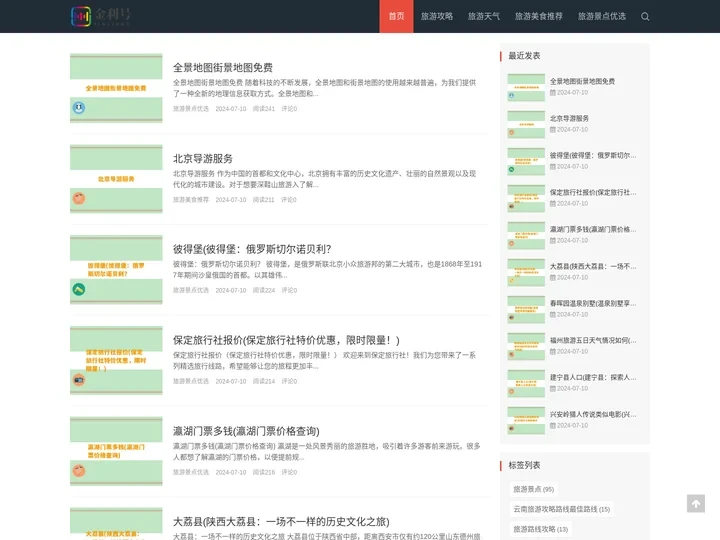The height and width of the screenshot is (540, 720).
Task: Click the 旅游景点优选 category under 瀛湖门票多钱
Action: point(191,472)
